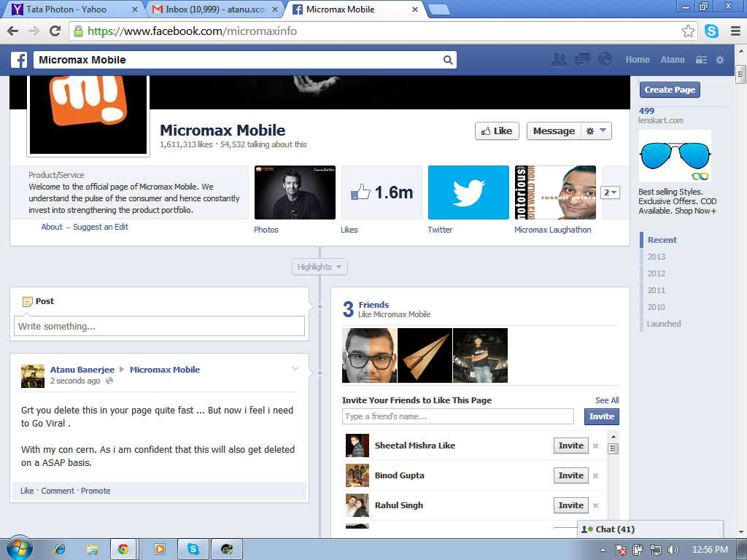Expand the Highlights dropdown
This screenshot has width=747, height=560.
(320, 267)
